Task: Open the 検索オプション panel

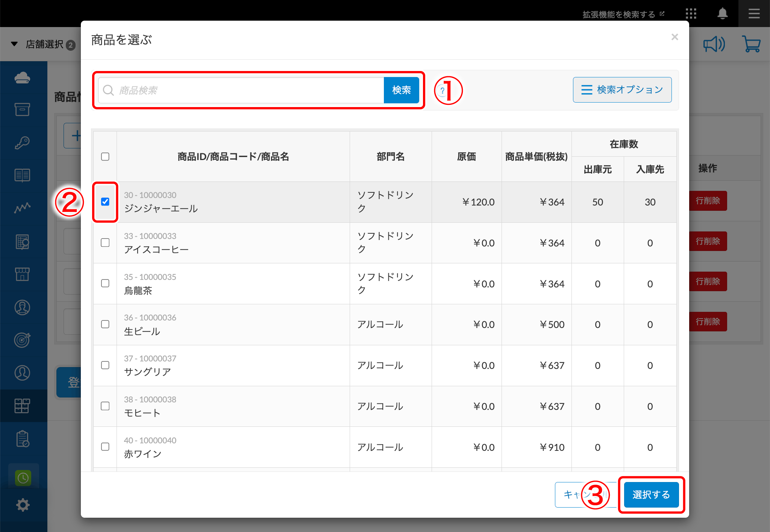Action: tap(622, 90)
